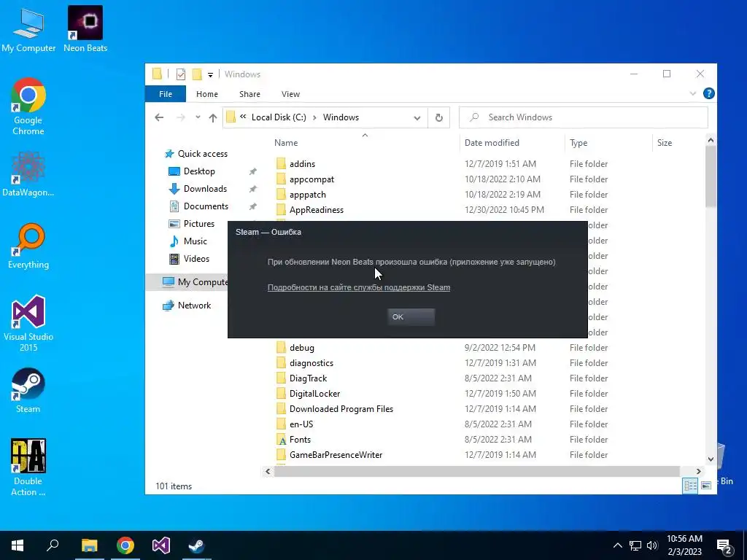This screenshot has width=747, height=560.
Task: Switch to large thumbnails view button
Action: [706, 486]
